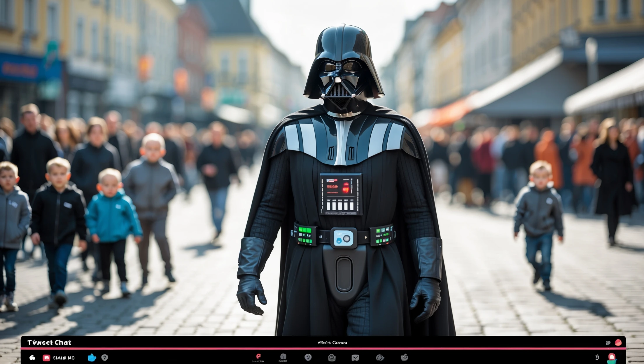Click the gray cloud icon near the top-right corner

click(608, 343)
